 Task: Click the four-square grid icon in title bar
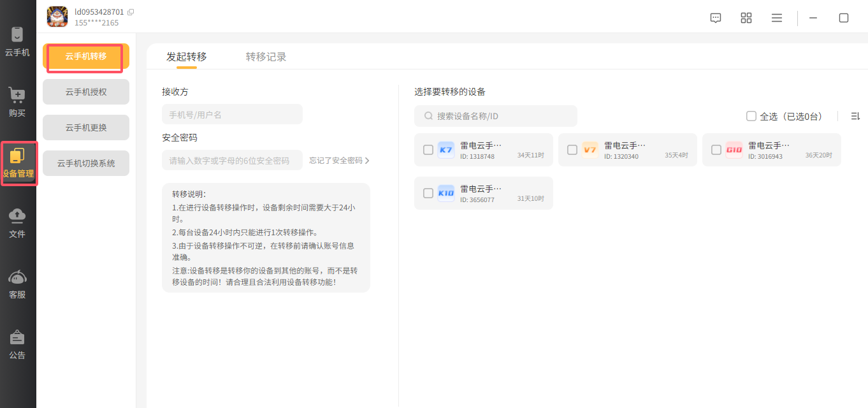coord(746,18)
